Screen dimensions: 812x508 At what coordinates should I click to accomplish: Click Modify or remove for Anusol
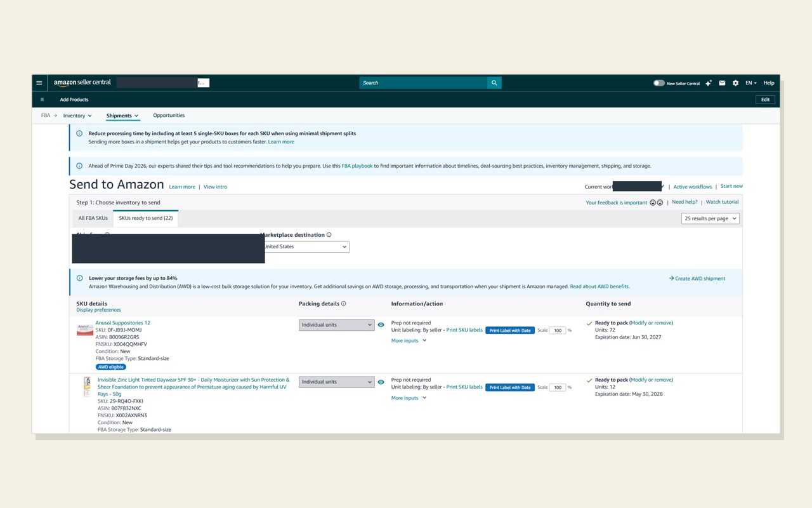(651, 323)
